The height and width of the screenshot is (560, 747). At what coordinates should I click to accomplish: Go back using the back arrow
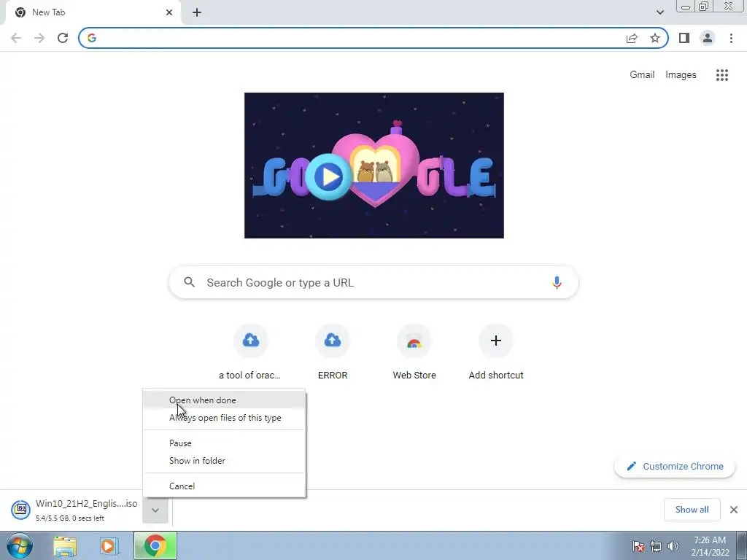pyautogui.click(x=16, y=38)
